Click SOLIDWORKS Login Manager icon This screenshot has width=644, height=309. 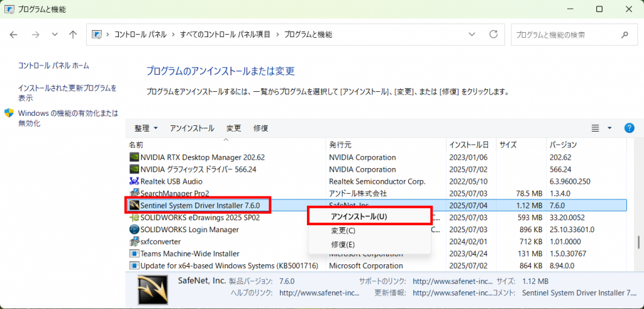click(x=134, y=229)
